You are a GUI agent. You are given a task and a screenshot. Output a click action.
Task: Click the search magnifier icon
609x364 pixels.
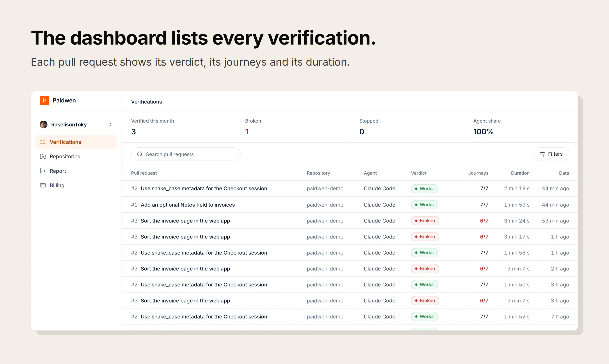[x=140, y=154]
